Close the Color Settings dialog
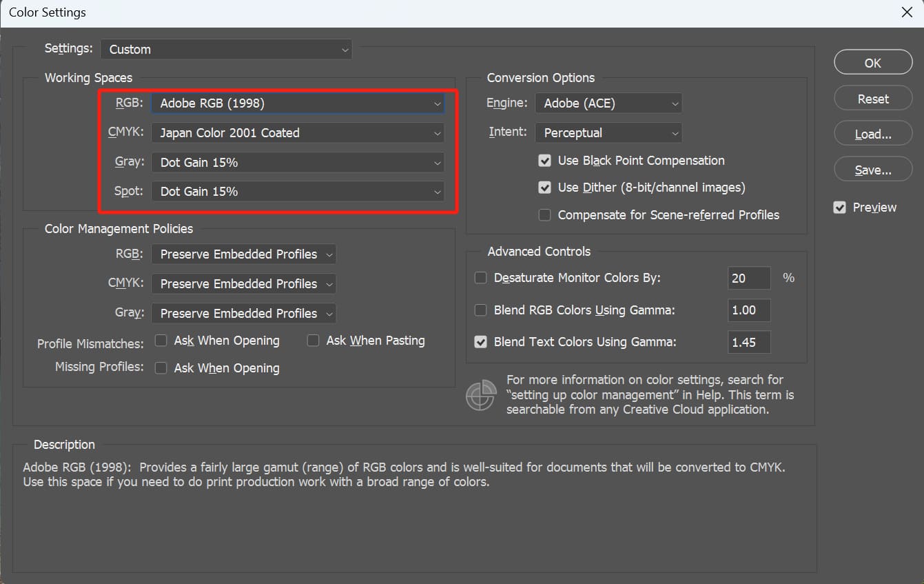 [907, 13]
